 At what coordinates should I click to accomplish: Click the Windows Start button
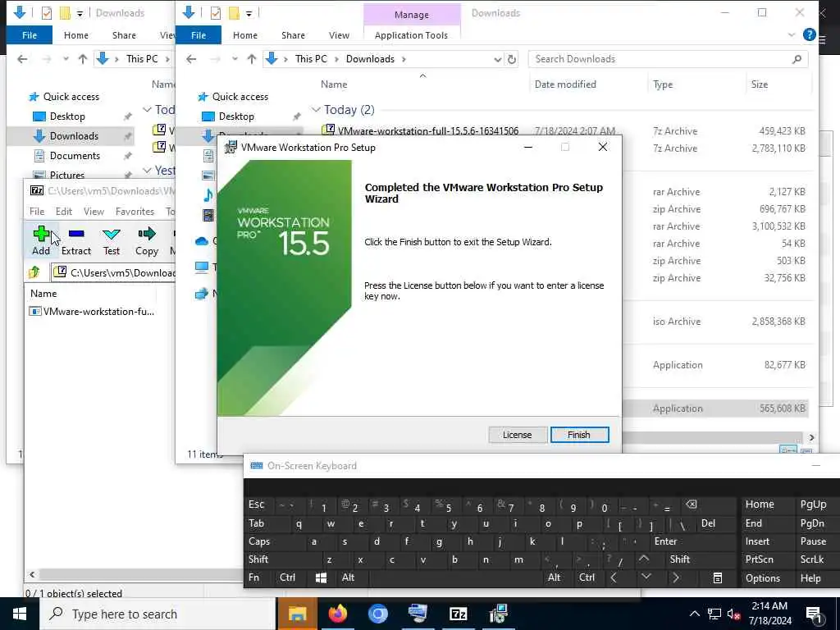click(x=20, y=614)
